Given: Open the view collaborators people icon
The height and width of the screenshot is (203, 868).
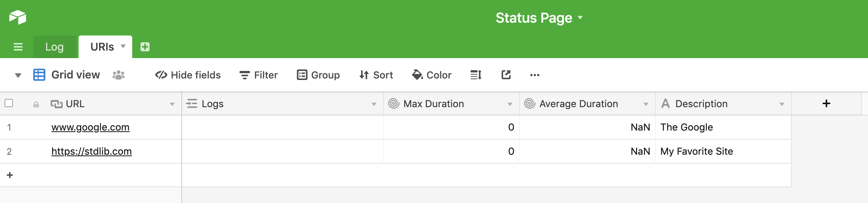Looking at the screenshot, I should click(x=119, y=75).
